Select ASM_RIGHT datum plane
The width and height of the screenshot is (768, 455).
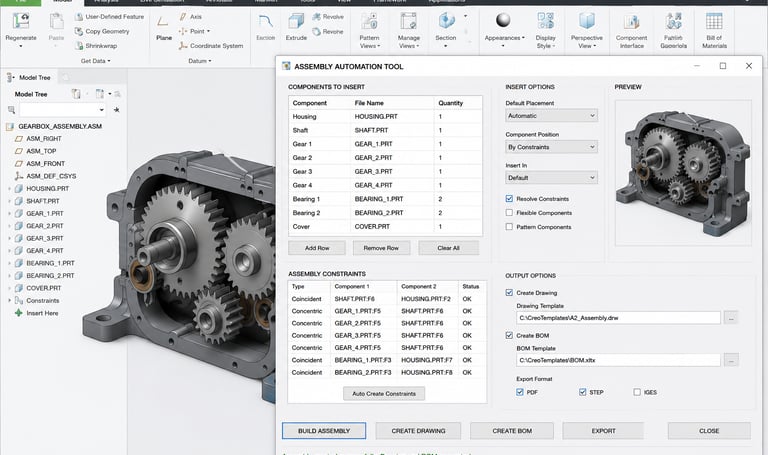tap(38, 139)
